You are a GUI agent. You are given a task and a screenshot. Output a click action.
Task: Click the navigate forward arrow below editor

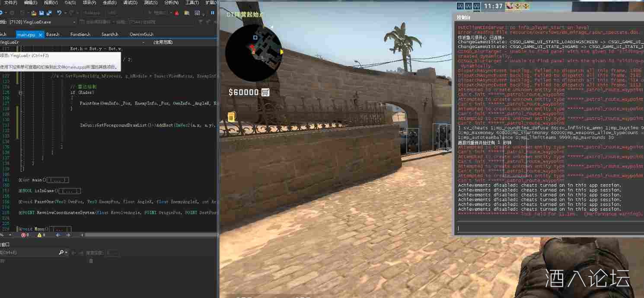tap(68, 235)
